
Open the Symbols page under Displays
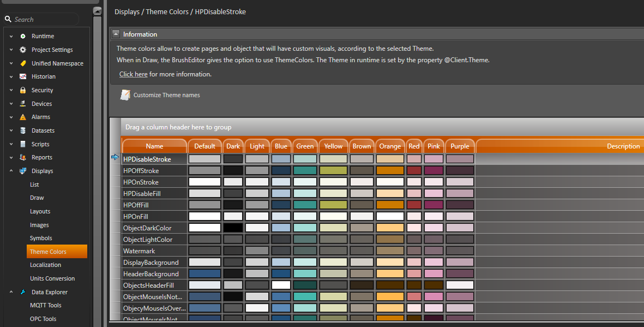tap(41, 238)
